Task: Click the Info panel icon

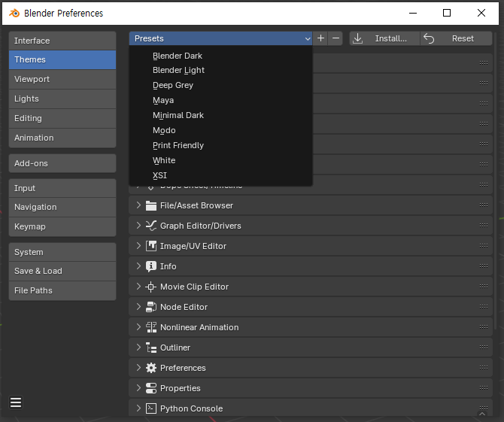Action: click(x=150, y=266)
